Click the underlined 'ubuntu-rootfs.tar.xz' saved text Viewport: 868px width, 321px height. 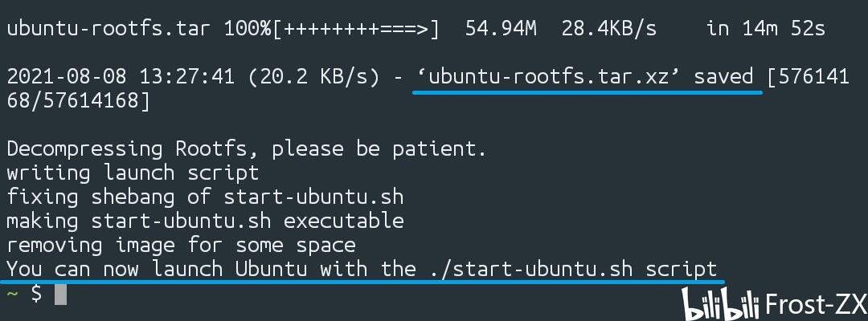coord(585,77)
